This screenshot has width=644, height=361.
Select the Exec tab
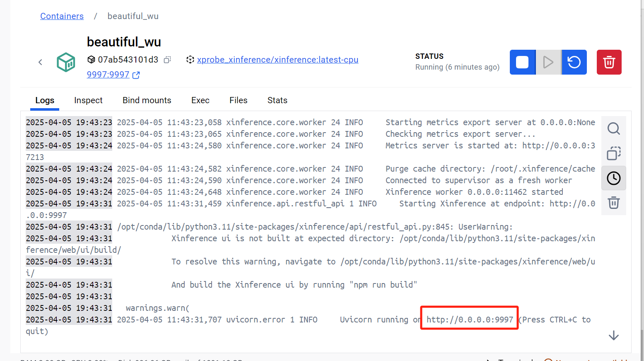[x=200, y=100]
